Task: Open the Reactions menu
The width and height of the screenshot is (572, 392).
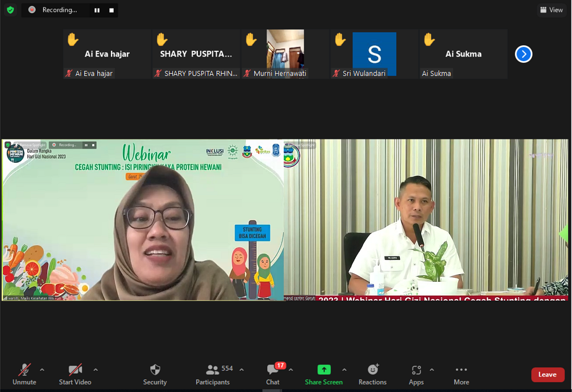Action: [x=372, y=374]
